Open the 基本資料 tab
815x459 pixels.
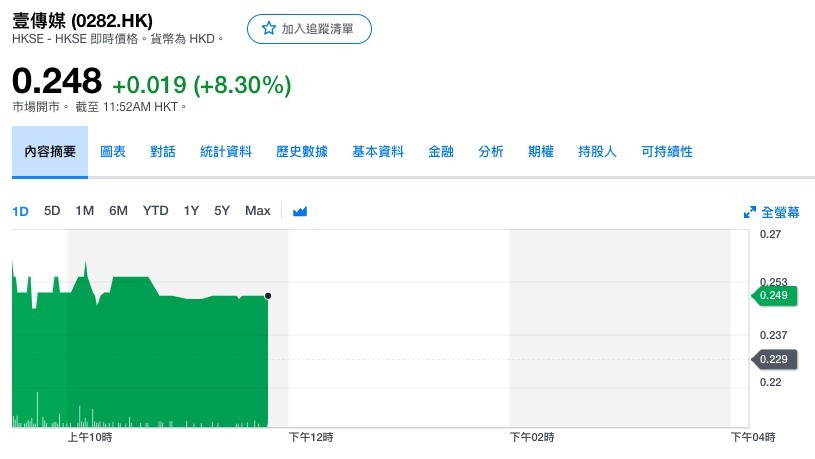(x=378, y=152)
